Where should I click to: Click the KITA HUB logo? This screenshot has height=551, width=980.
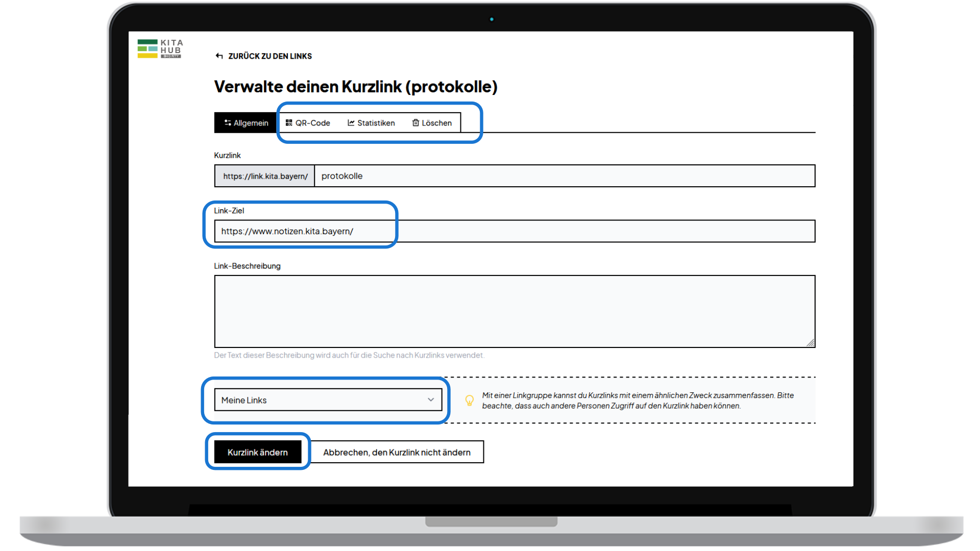[x=159, y=48]
